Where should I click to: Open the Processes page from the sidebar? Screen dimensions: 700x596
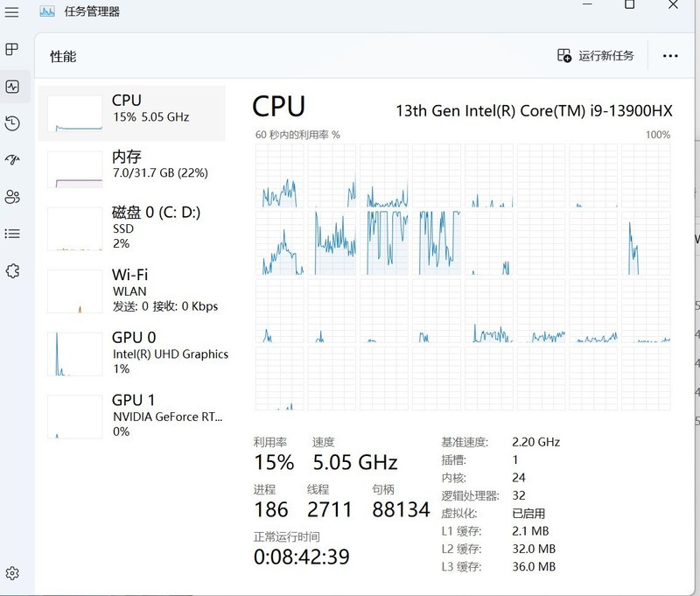pos(11,49)
